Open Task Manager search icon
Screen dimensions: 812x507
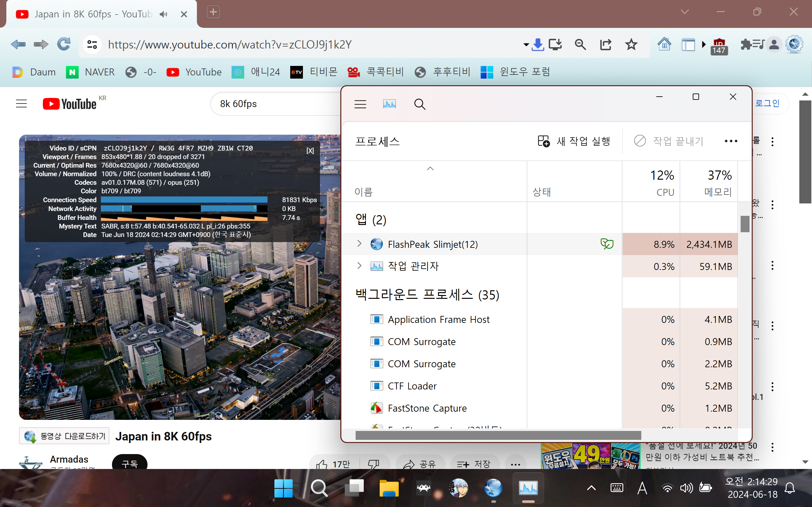419,104
